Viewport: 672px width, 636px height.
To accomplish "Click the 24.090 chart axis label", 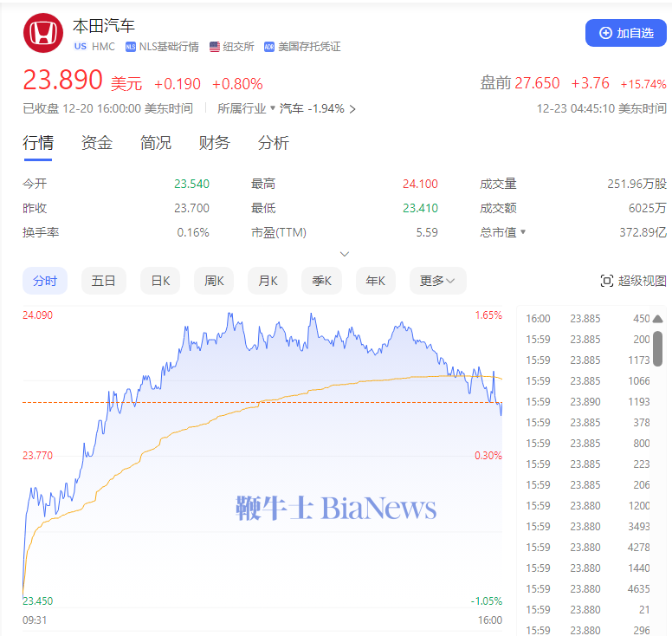I will tap(38, 315).
